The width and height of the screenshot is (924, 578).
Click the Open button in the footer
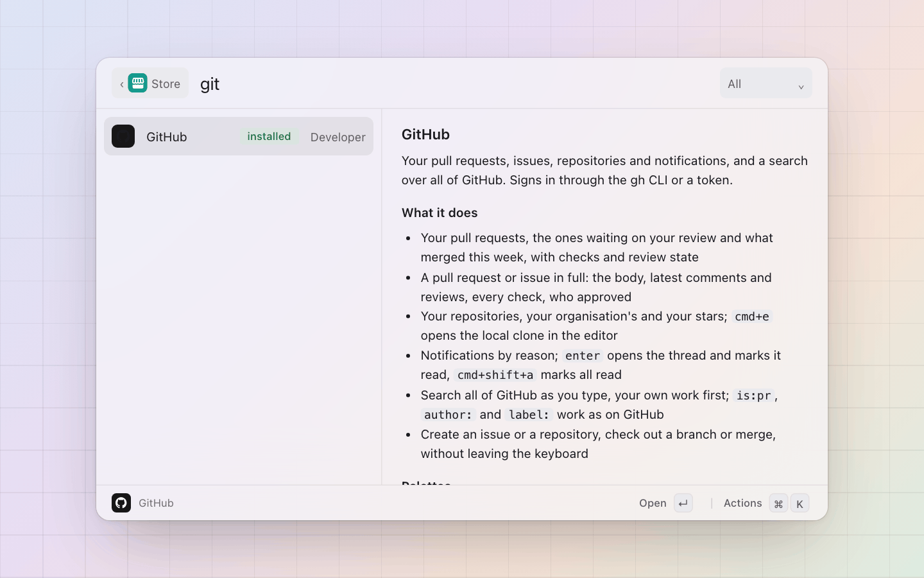click(x=665, y=503)
